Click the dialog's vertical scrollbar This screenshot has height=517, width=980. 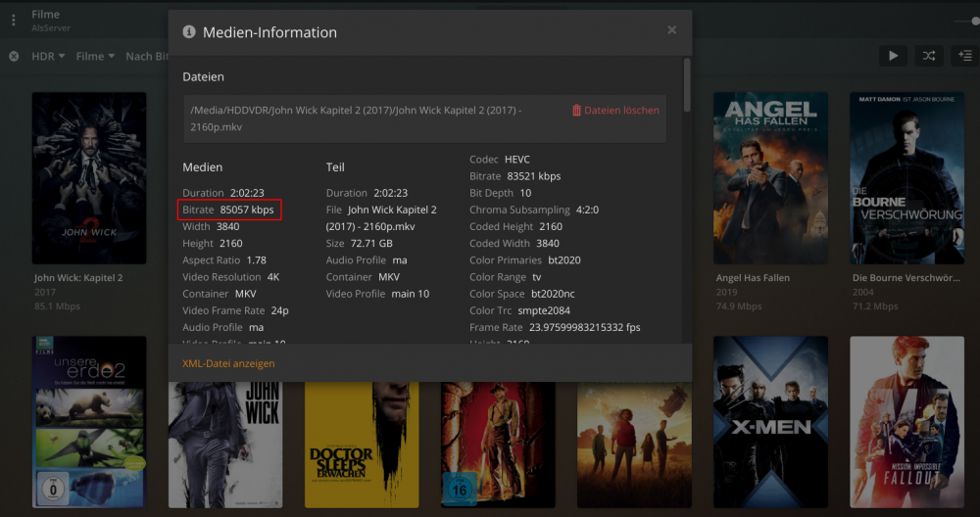[688, 85]
